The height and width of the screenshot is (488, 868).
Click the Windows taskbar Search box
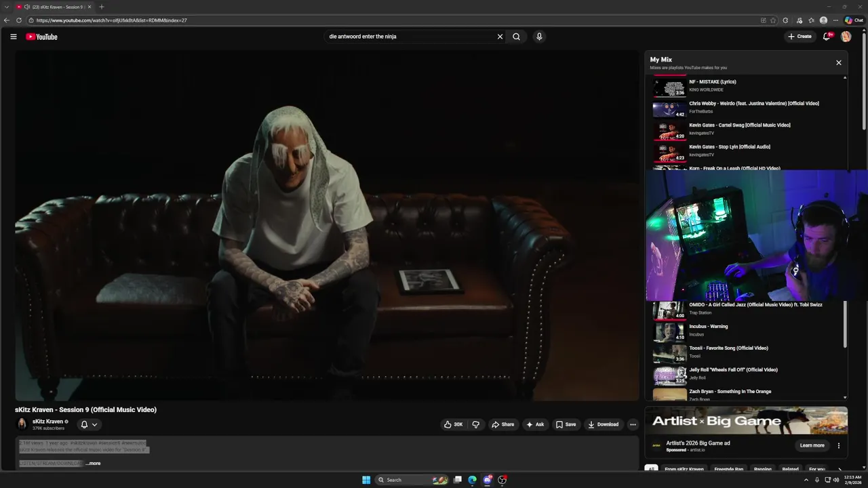(x=410, y=480)
